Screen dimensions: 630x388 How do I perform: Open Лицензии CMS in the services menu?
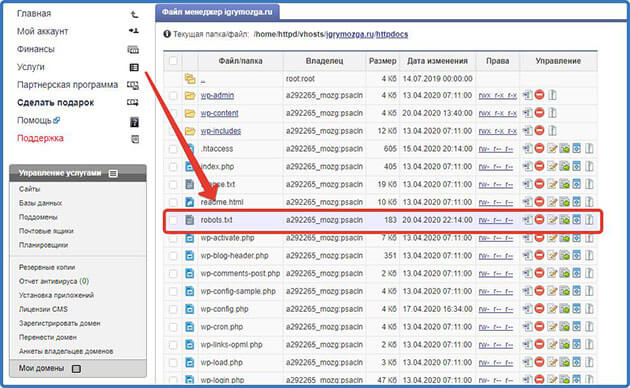click(x=43, y=309)
